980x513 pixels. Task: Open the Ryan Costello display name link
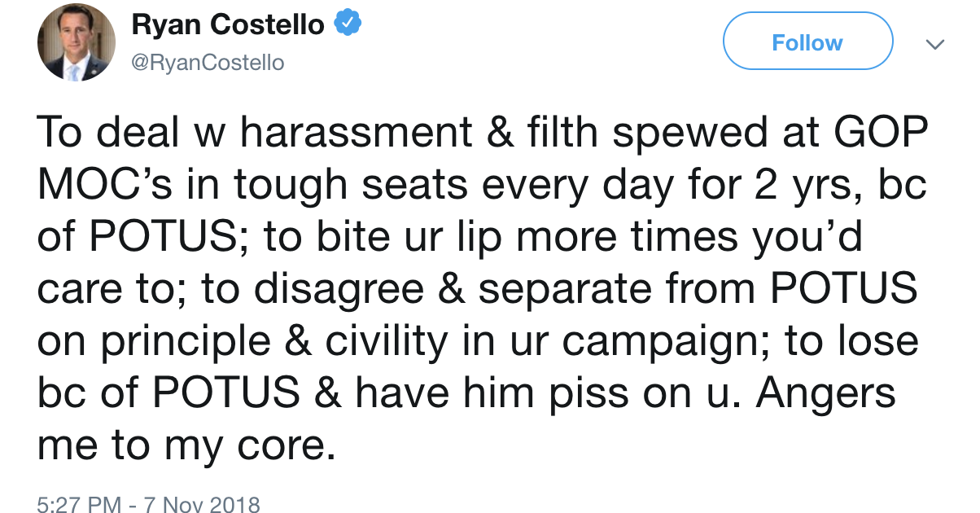[228, 26]
